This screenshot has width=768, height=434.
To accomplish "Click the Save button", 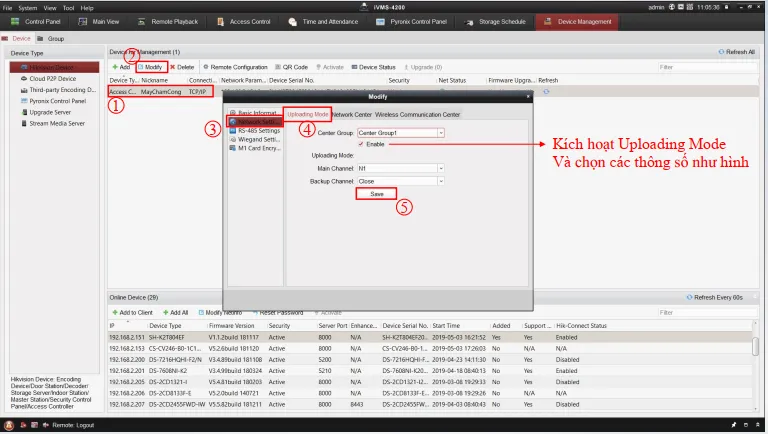I will [x=377, y=194].
